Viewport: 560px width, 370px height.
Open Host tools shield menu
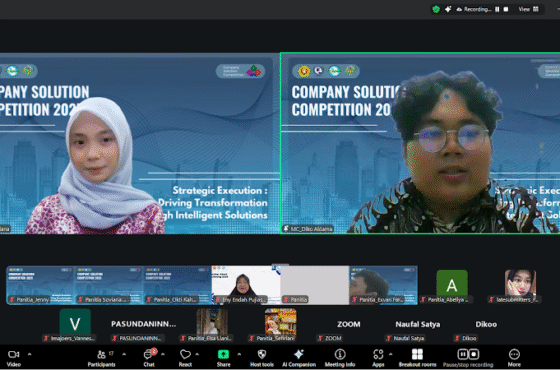pyautogui.click(x=262, y=358)
